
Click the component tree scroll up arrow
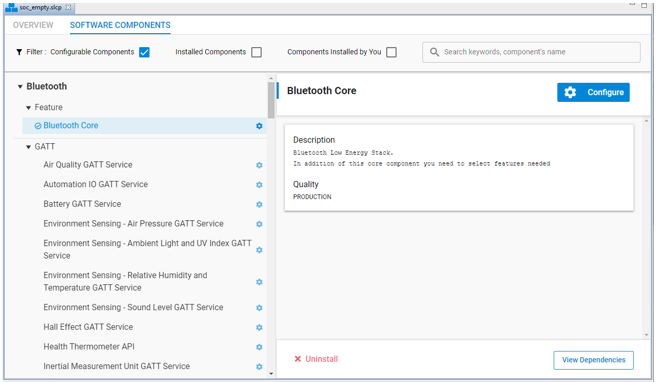(x=271, y=78)
